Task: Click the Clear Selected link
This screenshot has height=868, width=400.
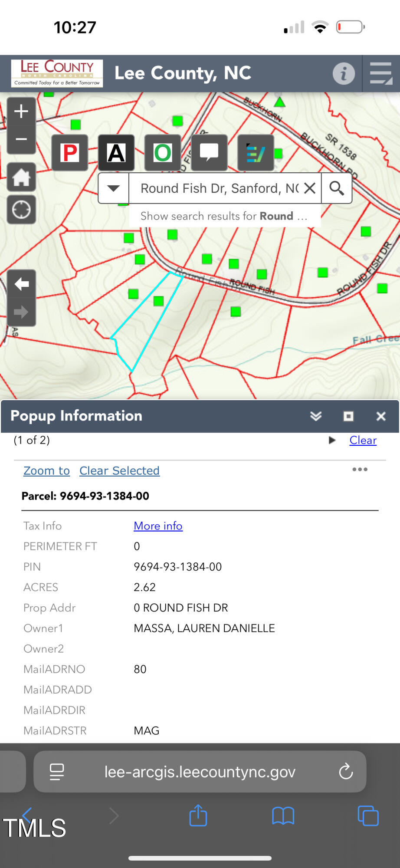Action: point(119,471)
